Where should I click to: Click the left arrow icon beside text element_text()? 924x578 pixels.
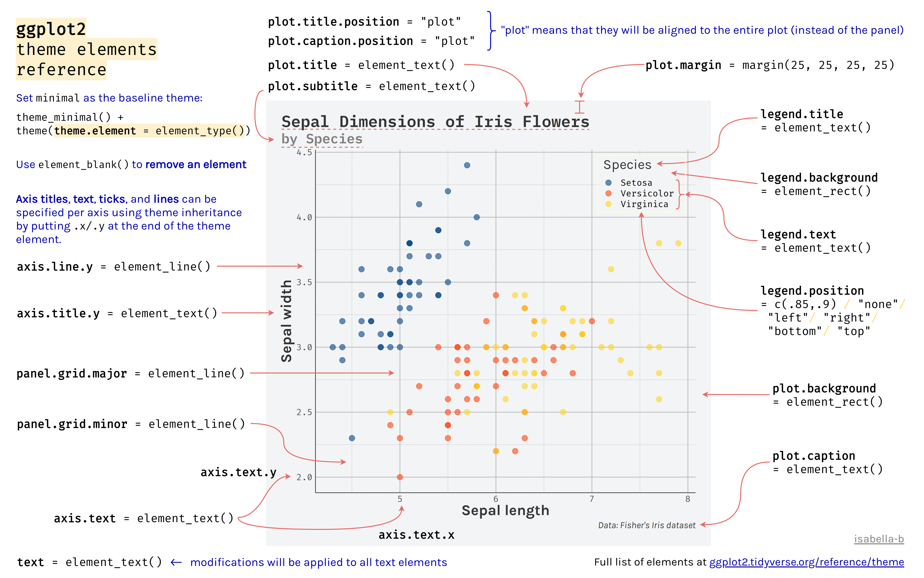176,562
